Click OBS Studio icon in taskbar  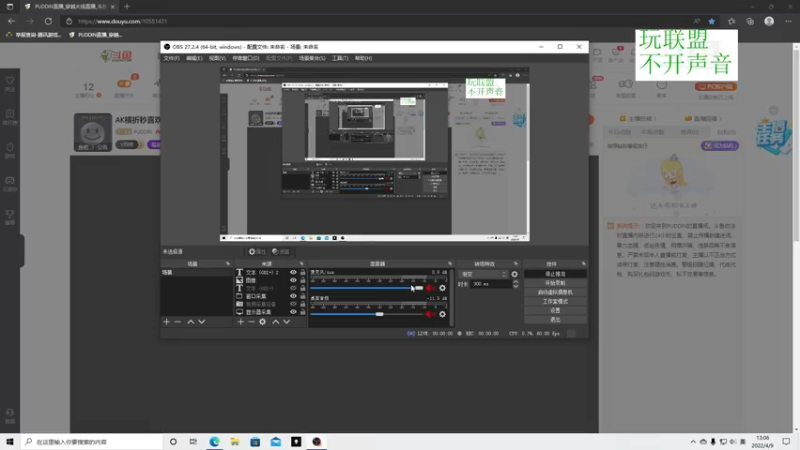click(x=317, y=442)
